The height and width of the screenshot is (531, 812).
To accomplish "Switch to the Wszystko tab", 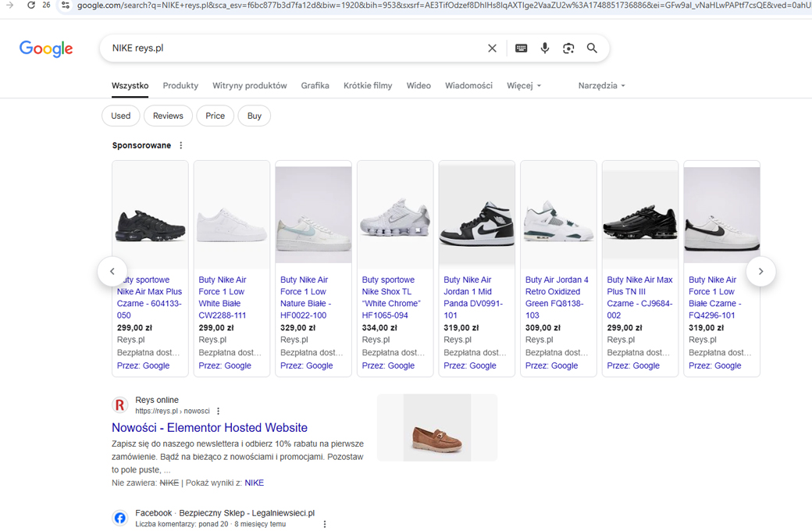I will [130, 85].
